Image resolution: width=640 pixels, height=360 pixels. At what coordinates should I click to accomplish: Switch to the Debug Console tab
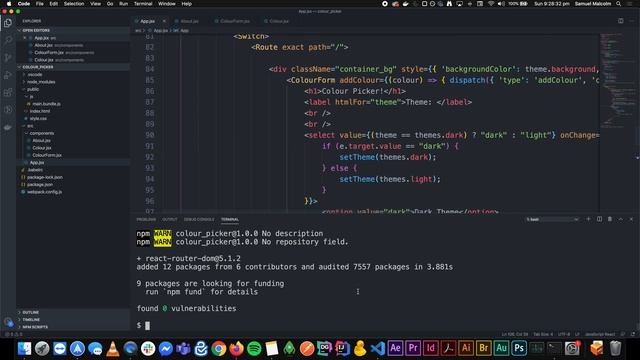pos(199,219)
